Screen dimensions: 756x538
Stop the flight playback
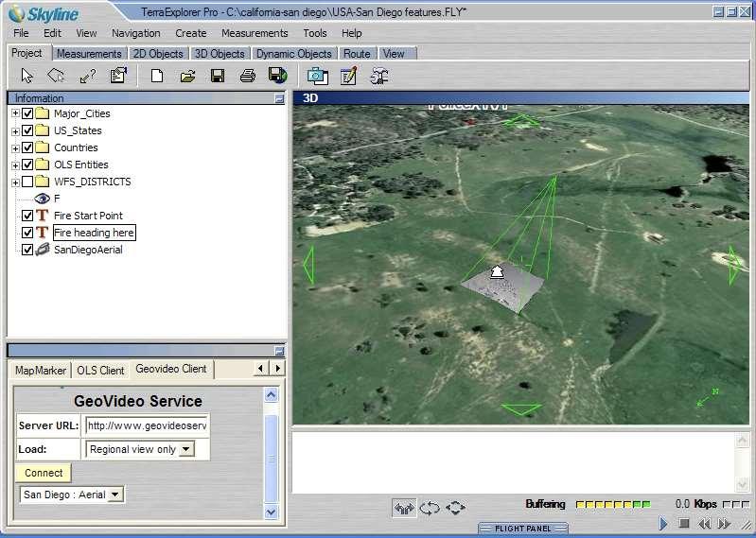point(684,523)
